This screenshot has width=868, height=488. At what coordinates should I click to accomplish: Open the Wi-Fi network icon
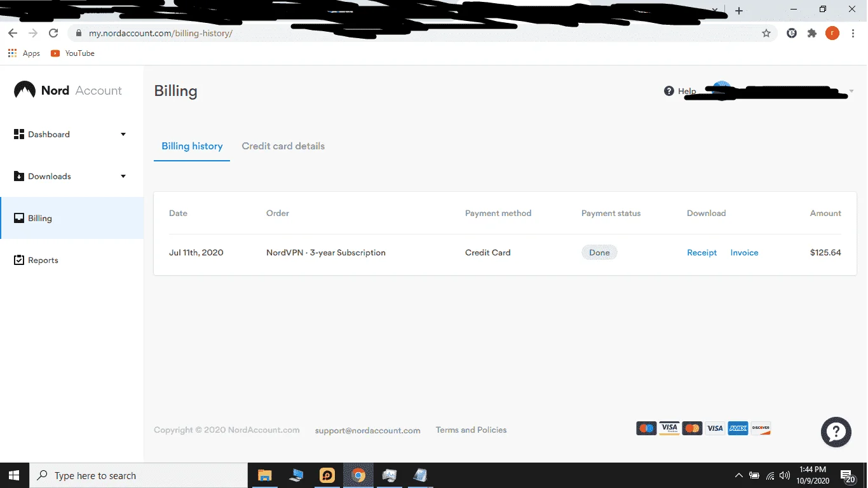click(770, 475)
